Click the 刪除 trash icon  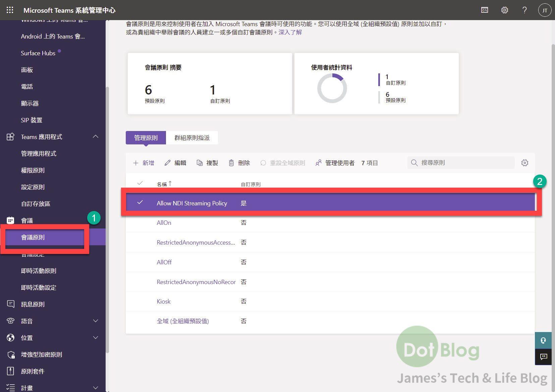click(231, 163)
